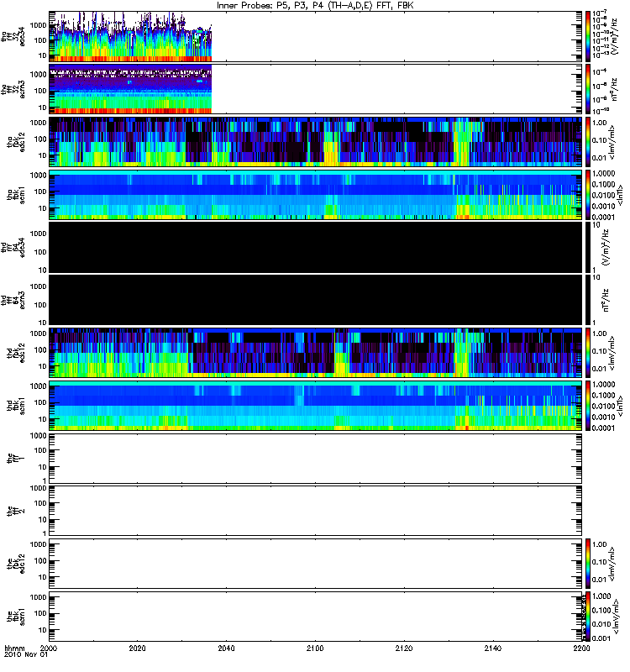The height and width of the screenshot is (672, 630).
Task: Click the "2120" time axis label
Action: click(404, 648)
